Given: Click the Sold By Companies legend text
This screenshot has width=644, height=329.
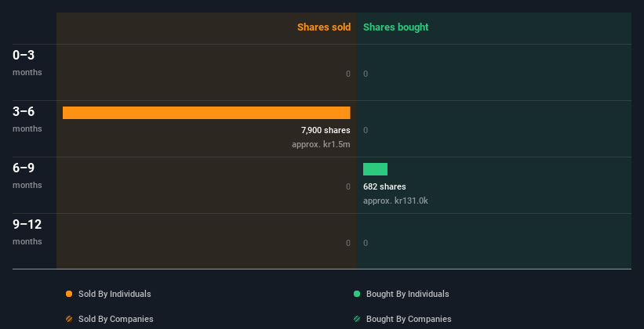Looking at the screenshot, I should [116, 319].
